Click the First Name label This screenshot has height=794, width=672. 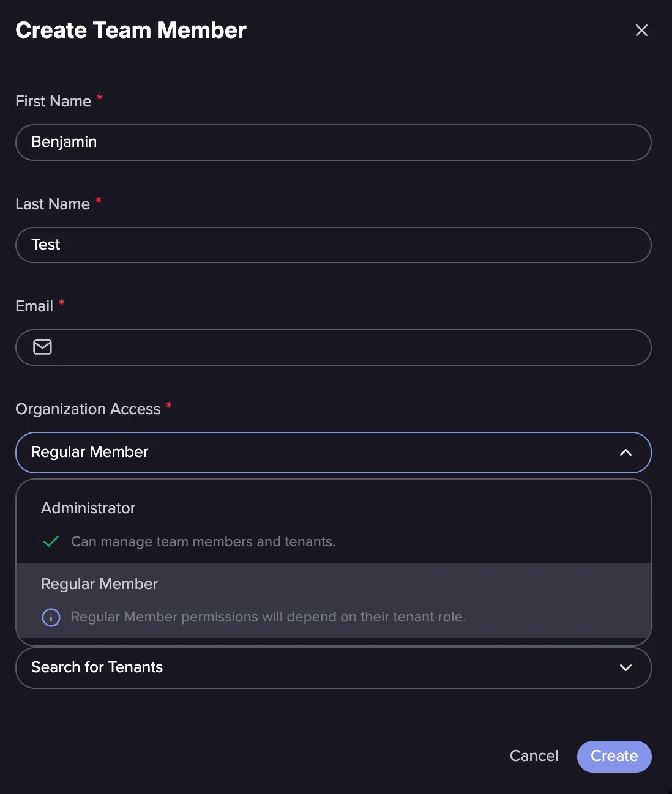click(x=53, y=102)
